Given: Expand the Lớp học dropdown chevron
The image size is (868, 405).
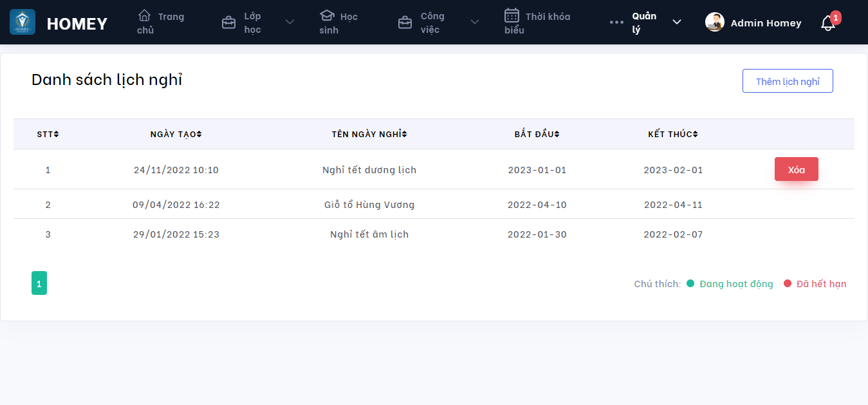Looking at the screenshot, I should 290,23.
